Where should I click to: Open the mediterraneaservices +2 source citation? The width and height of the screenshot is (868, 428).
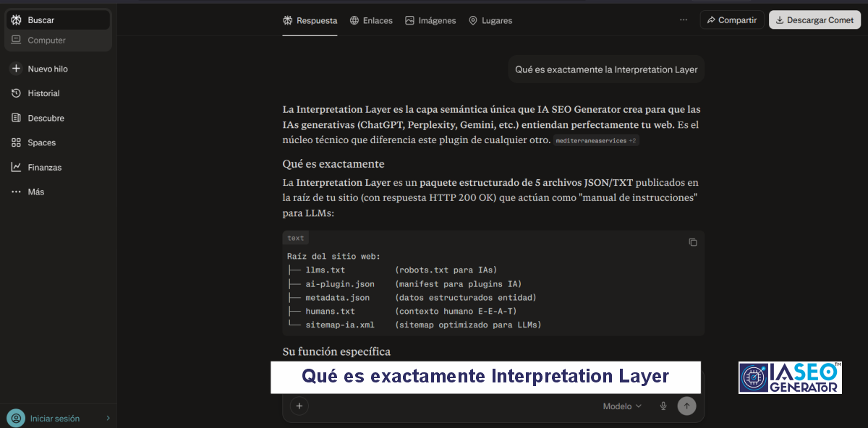point(596,141)
